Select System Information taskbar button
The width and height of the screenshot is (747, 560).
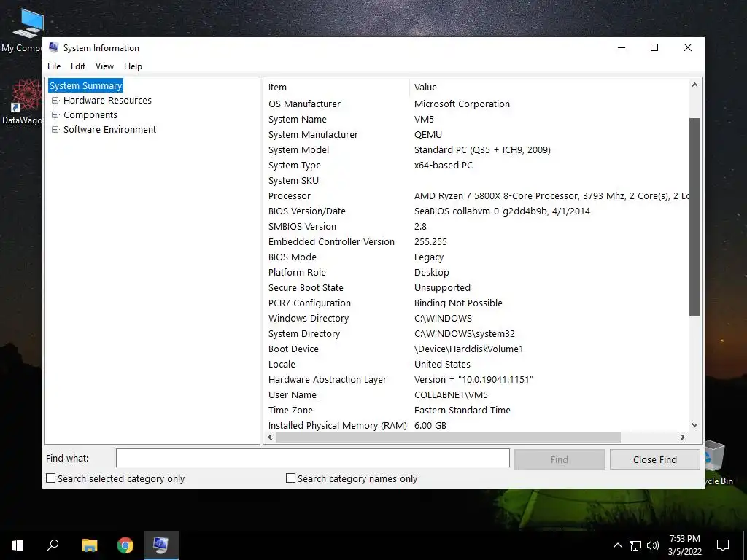[161, 545]
